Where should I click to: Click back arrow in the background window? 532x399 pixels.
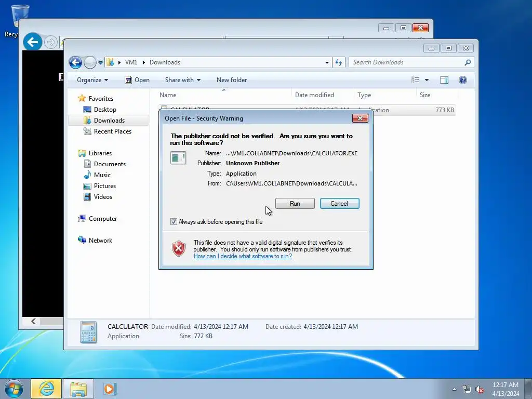pyautogui.click(x=33, y=42)
